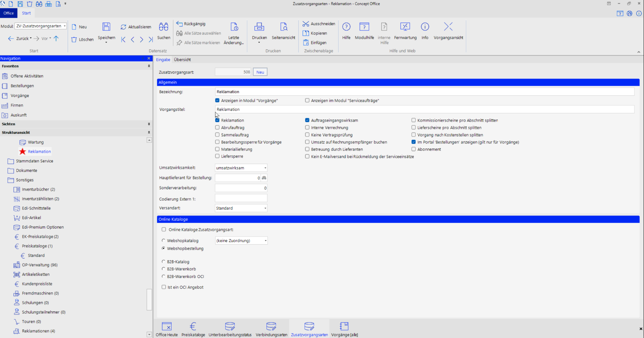
Task: Click binoculars lookup next to Hauptlieferant
Action: point(264,178)
